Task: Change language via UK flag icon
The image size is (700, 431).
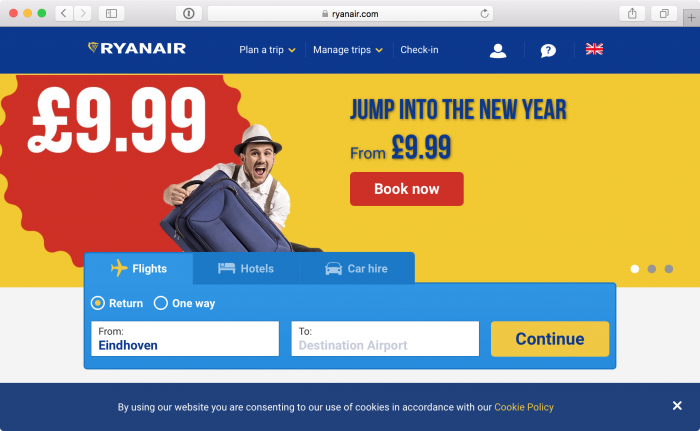Action: pos(594,49)
